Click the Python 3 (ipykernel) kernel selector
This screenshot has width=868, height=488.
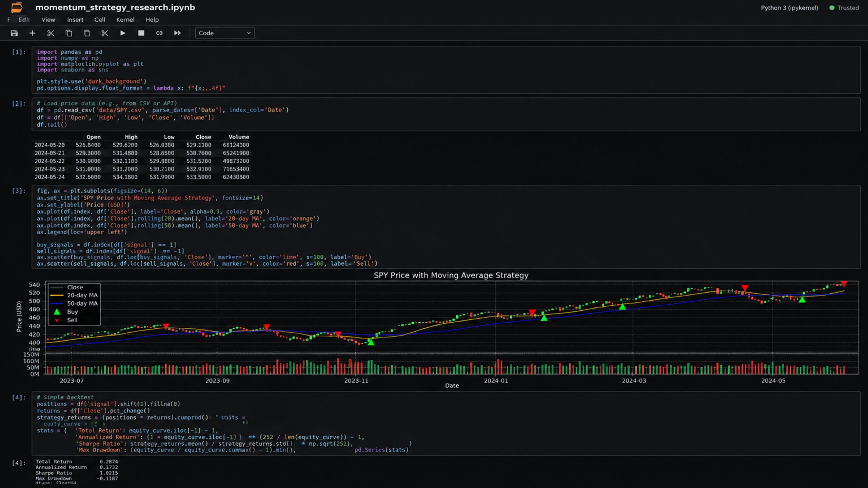[x=789, y=8]
